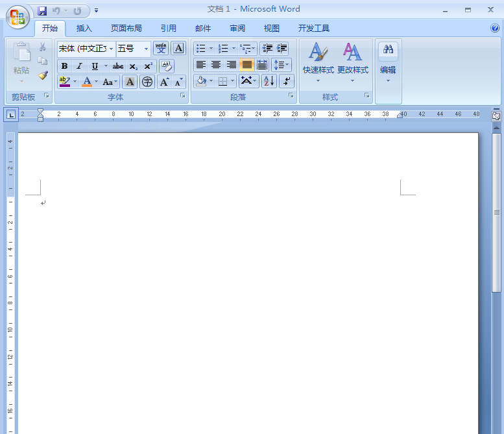Toggle justify paragraph alignment
This screenshot has width=504, height=434.
tap(246, 65)
